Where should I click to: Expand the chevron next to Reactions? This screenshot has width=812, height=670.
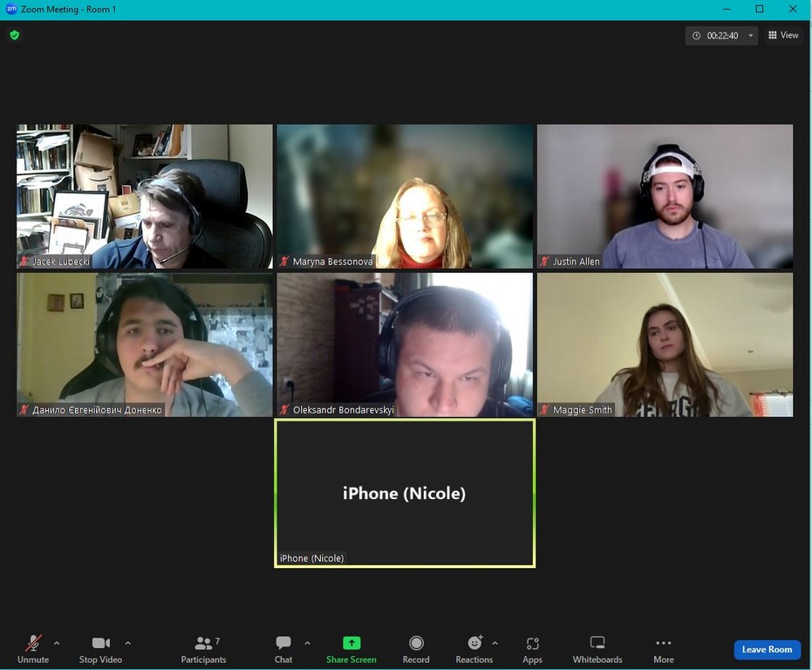(x=495, y=643)
